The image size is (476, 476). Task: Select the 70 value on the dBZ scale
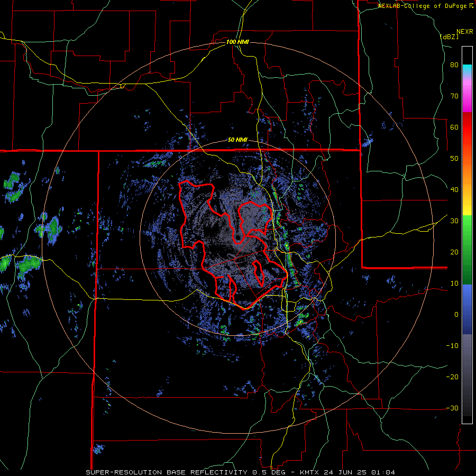pyautogui.click(x=454, y=96)
